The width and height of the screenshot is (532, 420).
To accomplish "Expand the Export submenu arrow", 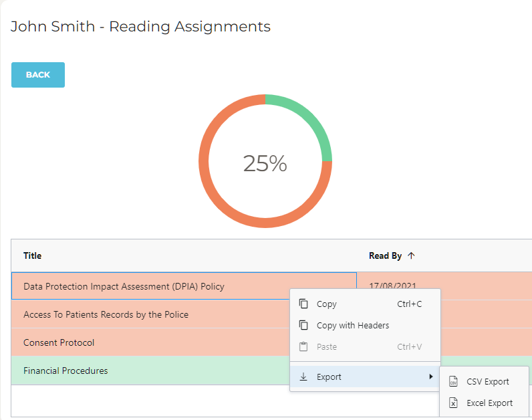I will coord(430,377).
